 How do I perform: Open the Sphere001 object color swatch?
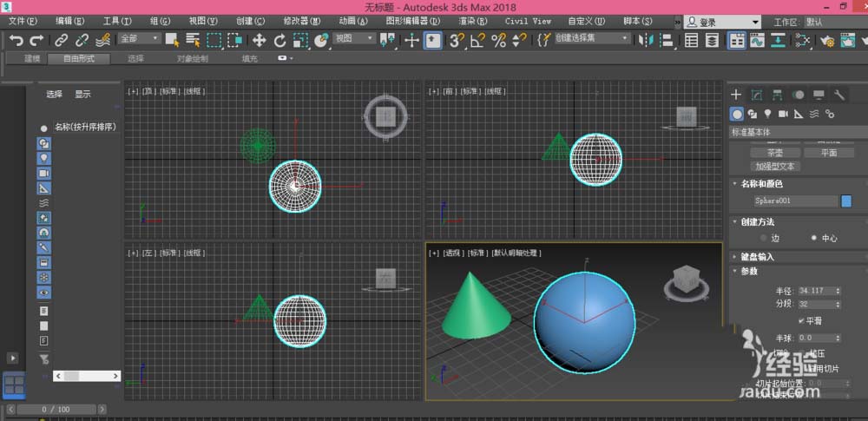(846, 201)
